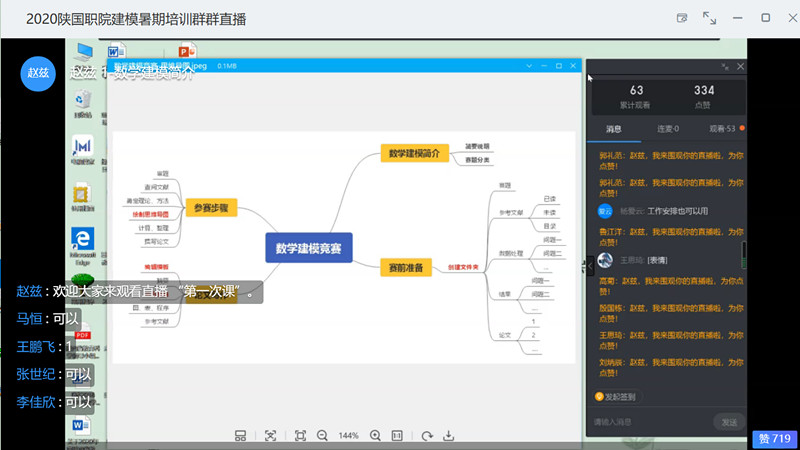
Task: Zoom out the image viewer
Action: [x=322, y=436]
